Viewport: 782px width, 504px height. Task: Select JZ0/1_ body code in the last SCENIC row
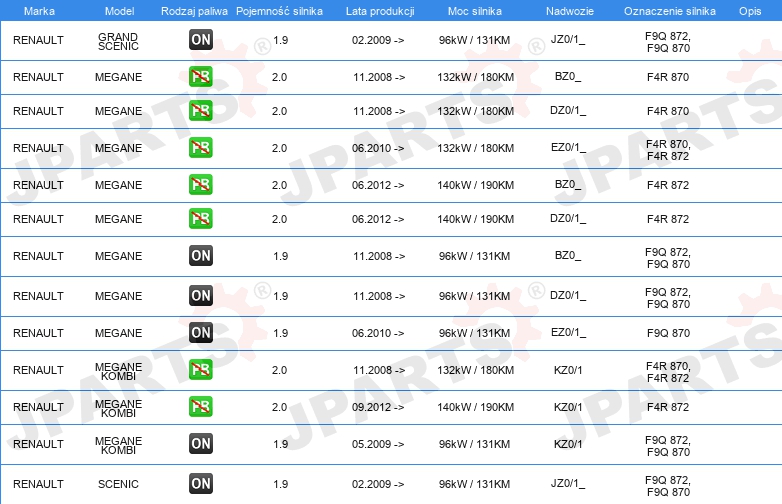568,483
